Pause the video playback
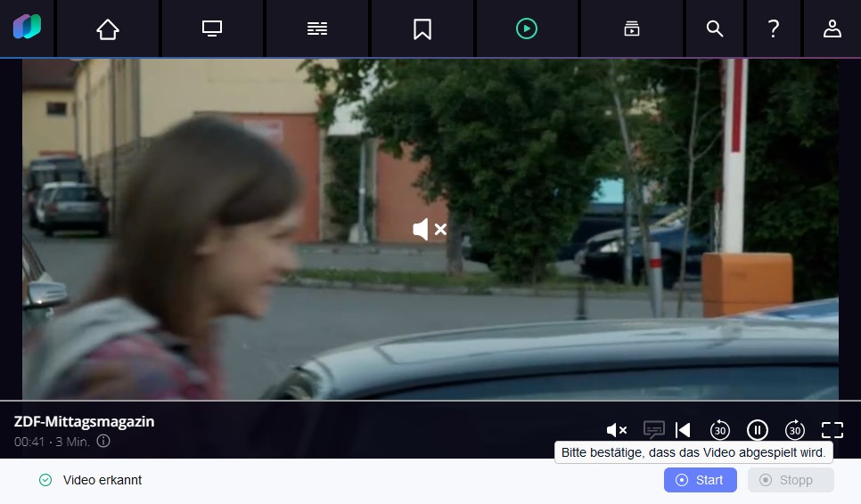Screen dimensions: 861x504 (758, 430)
